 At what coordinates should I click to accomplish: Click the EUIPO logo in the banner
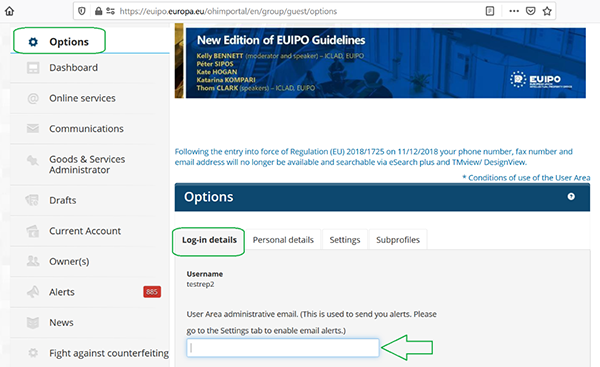(541, 80)
